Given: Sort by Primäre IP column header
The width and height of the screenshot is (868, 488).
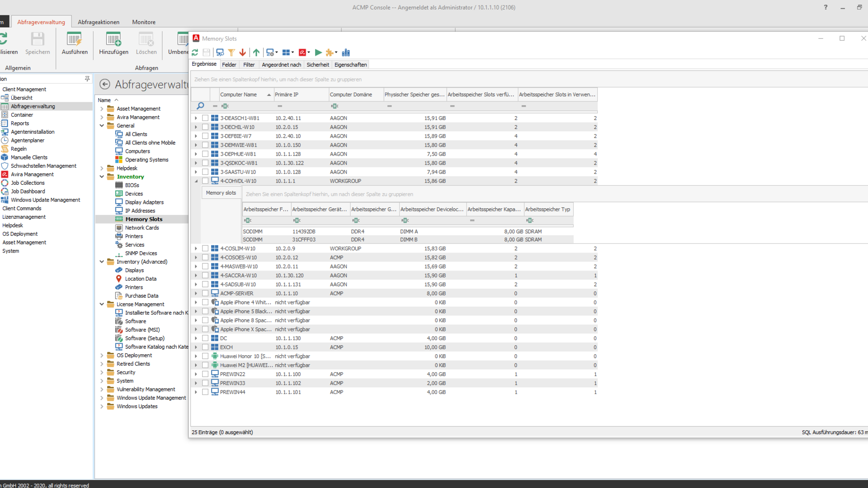Looking at the screenshot, I should [301, 94].
